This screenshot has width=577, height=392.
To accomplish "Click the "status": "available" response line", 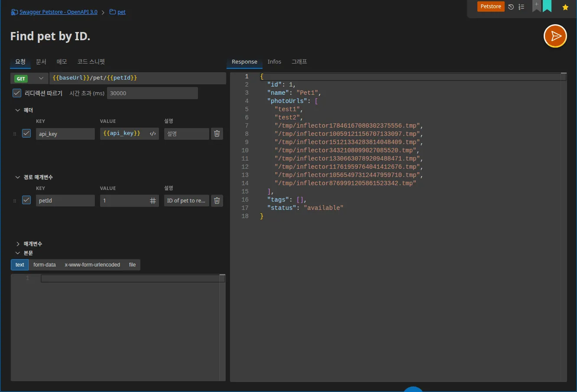I will [305, 208].
